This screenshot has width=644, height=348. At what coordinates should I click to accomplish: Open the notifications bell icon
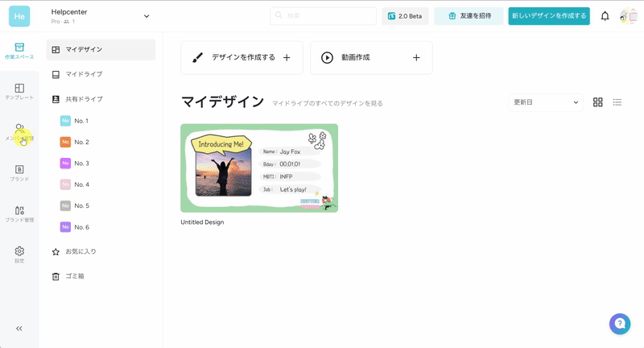click(x=605, y=16)
